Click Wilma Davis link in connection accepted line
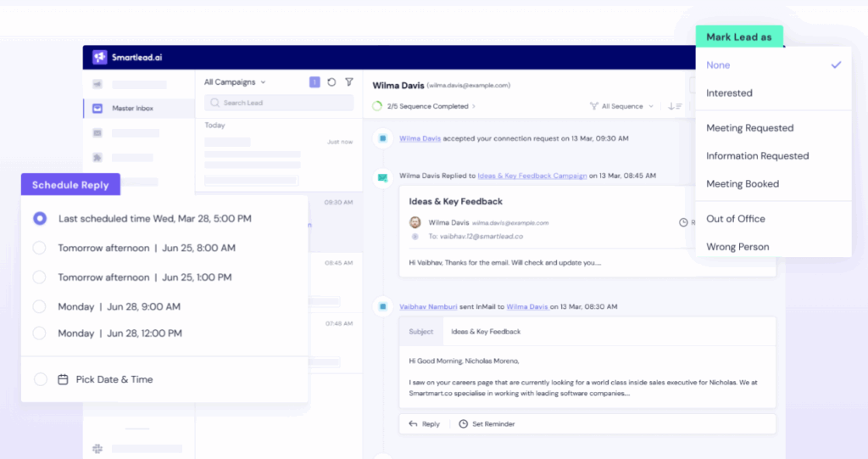 (420, 138)
